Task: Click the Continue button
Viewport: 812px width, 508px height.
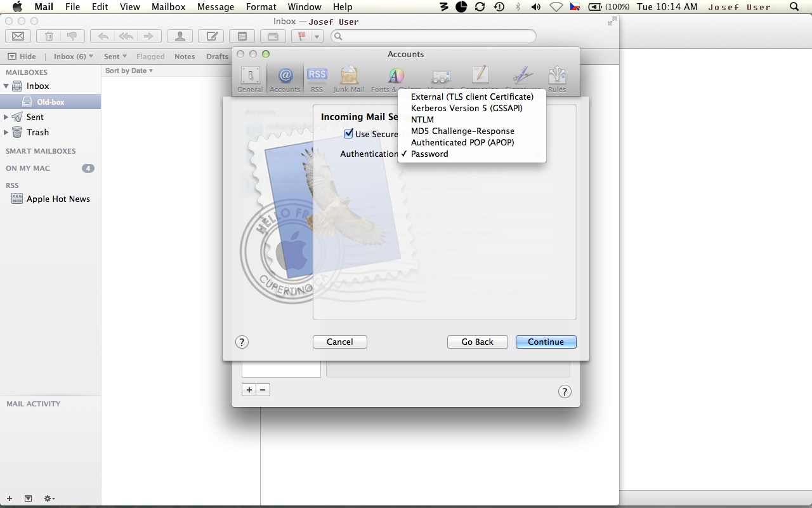Action: click(x=546, y=342)
